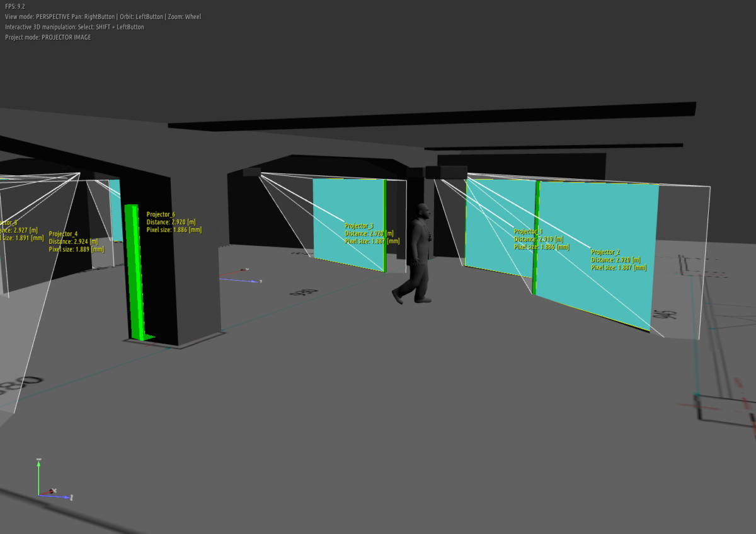Image resolution: width=756 pixels, height=534 pixels.
Task: Click the FPS counter readout
Action: 14,6
